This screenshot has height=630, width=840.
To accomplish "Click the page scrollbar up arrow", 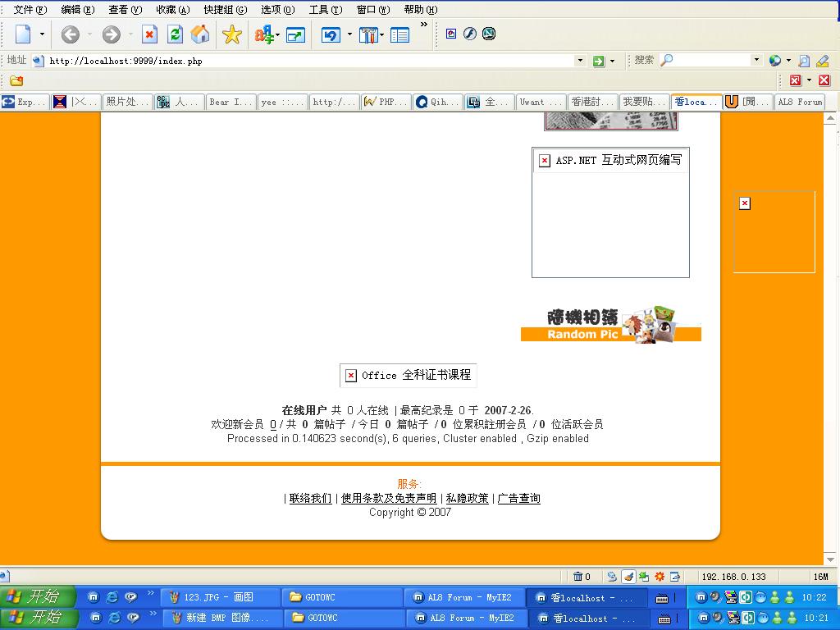I will pos(830,118).
